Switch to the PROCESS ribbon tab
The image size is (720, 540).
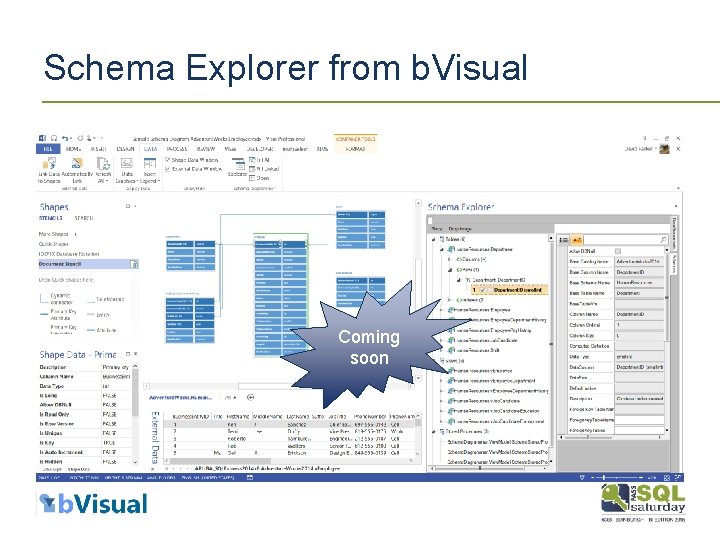176,149
